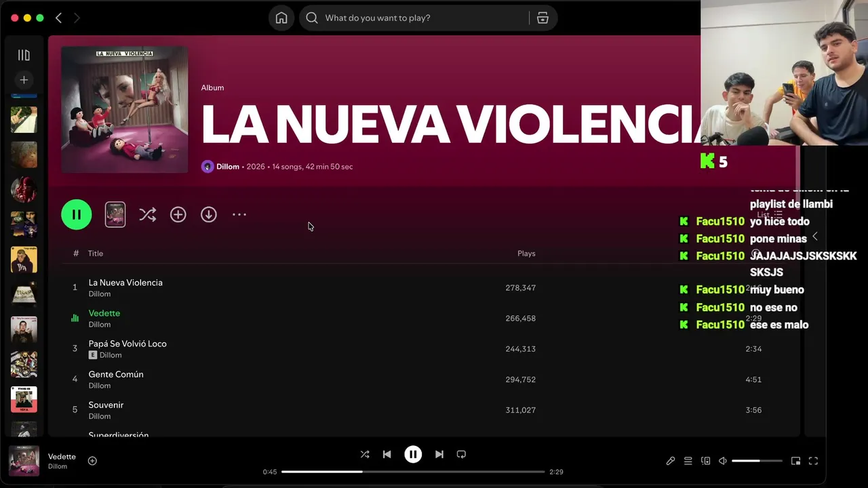Screen dimensions: 868x488
Task: Click the play count 294,752
Action: coord(520,380)
